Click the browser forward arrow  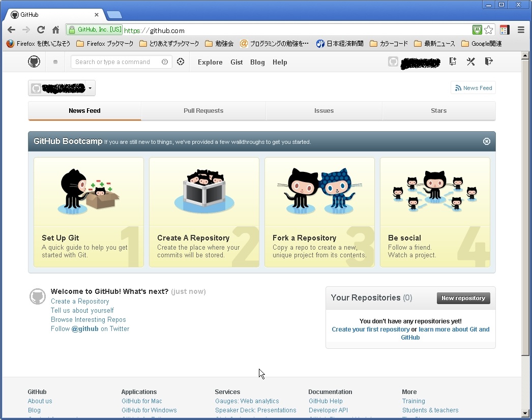[x=26, y=30]
